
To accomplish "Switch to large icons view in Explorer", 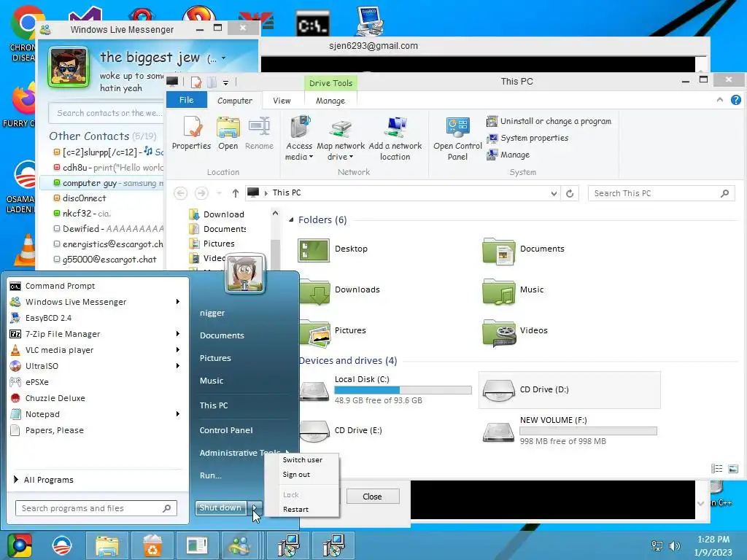I will pos(733,469).
